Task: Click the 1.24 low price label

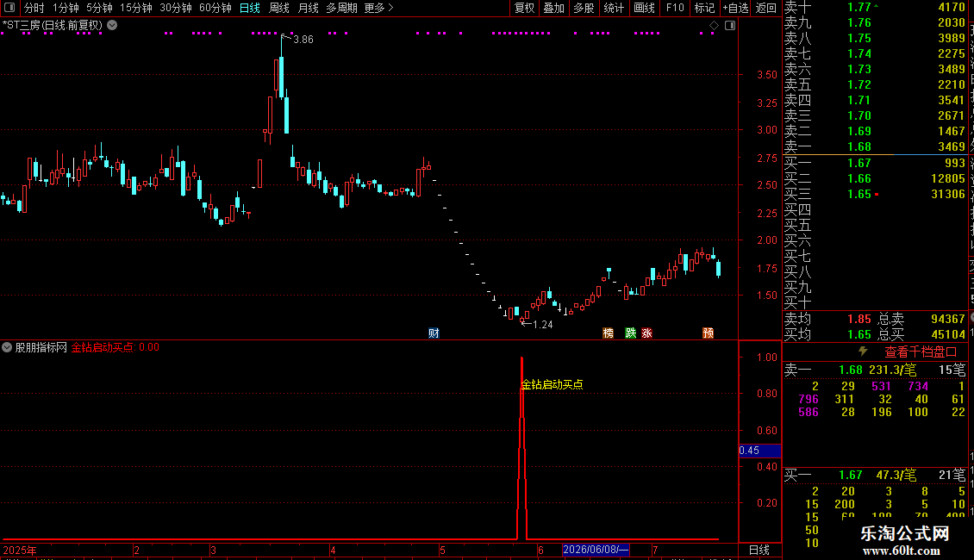Action: click(x=543, y=325)
